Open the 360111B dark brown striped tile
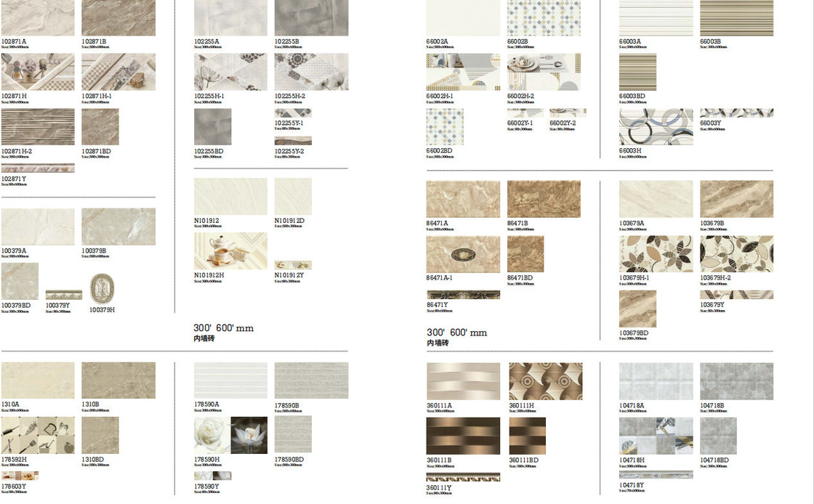 coord(463,436)
